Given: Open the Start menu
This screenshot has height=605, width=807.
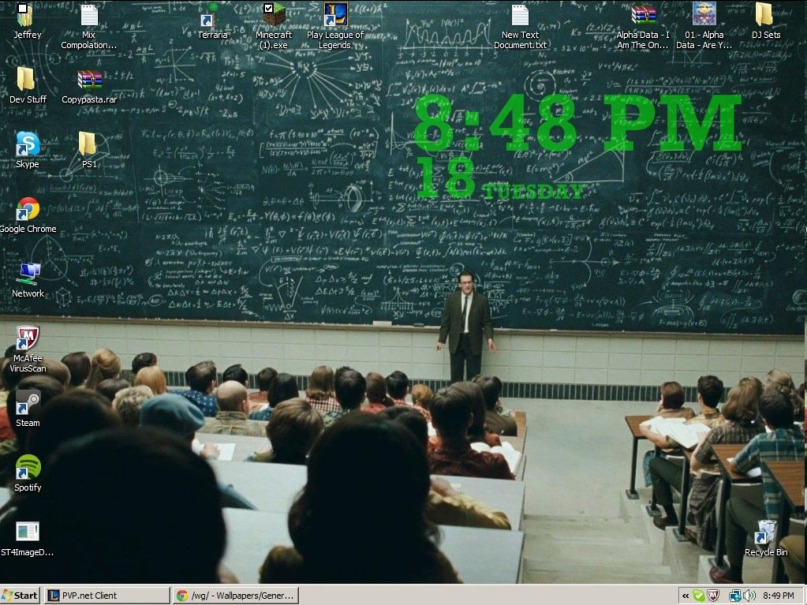Looking at the screenshot, I should [20, 596].
